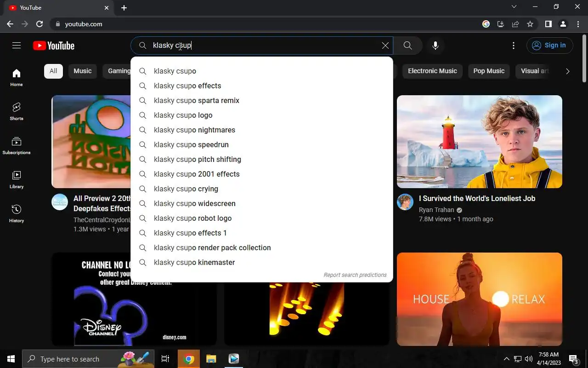Viewport: 588px width, 368px height.
Task: Select the Pop Music chip
Action: pos(489,71)
